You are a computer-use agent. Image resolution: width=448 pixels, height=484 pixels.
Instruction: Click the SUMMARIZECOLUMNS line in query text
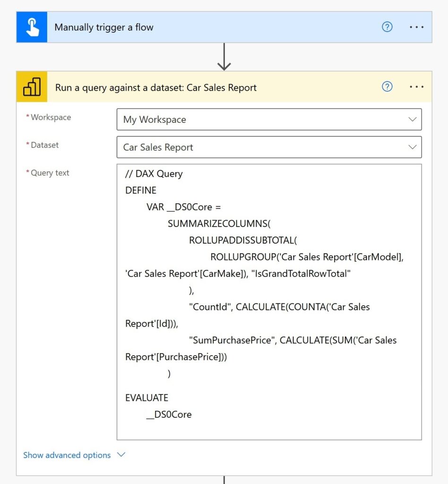pos(219,224)
